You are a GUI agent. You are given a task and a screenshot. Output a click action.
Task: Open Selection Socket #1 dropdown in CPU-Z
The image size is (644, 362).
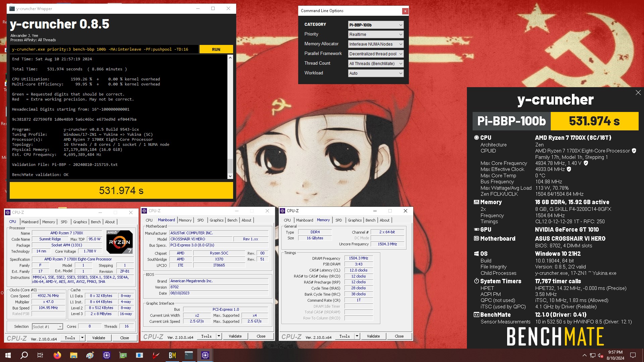47,327
